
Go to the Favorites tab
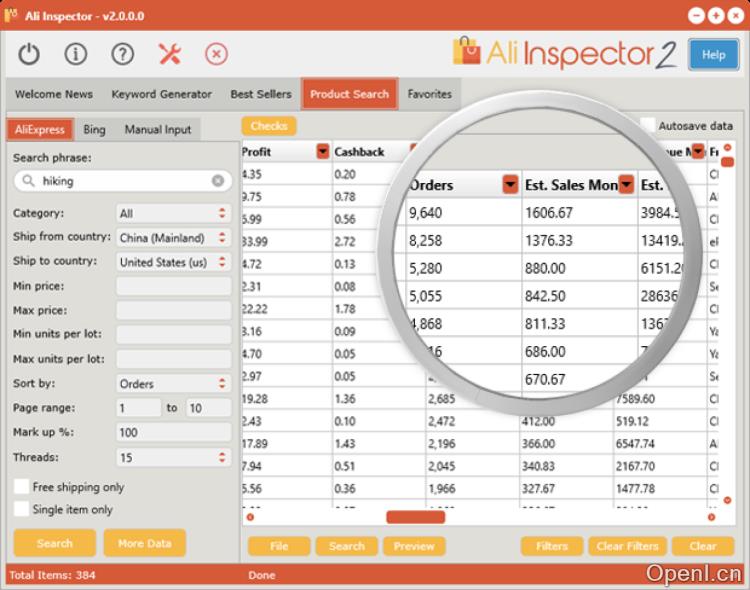click(430, 94)
